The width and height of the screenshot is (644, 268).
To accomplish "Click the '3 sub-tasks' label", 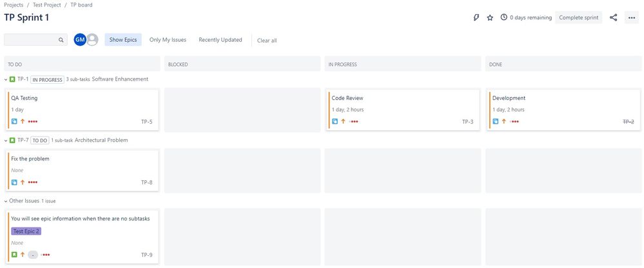I will (x=78, y=79).
